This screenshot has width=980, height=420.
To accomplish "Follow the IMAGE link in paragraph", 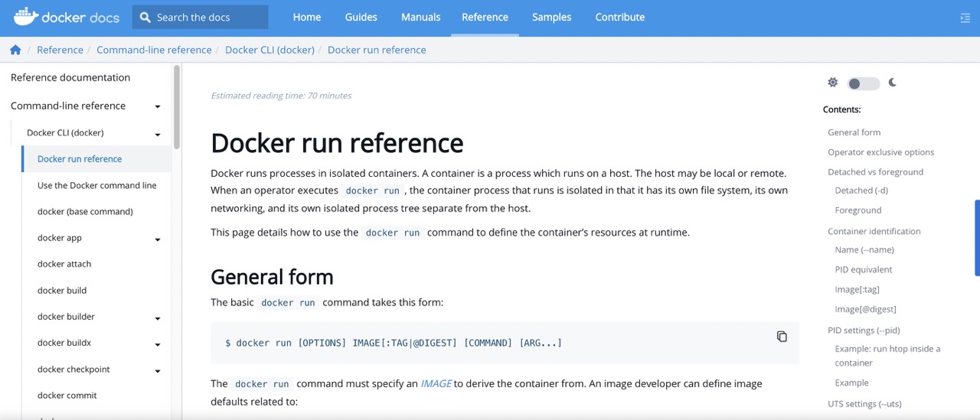I will click(436, 383).
